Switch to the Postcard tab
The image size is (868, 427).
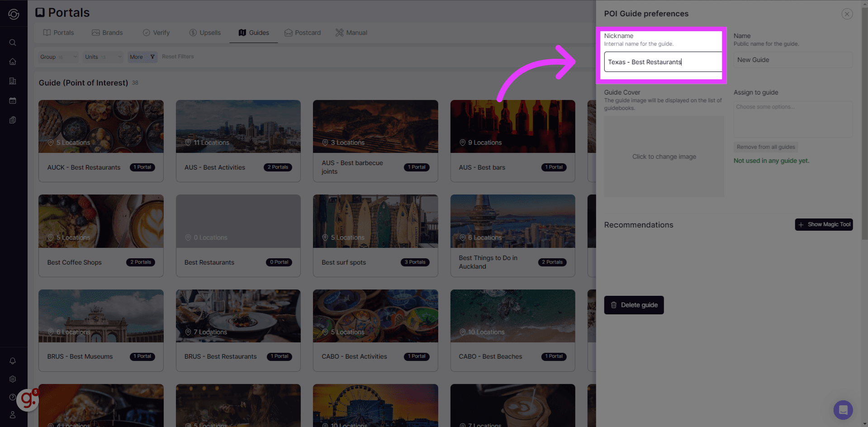(303, 33)
